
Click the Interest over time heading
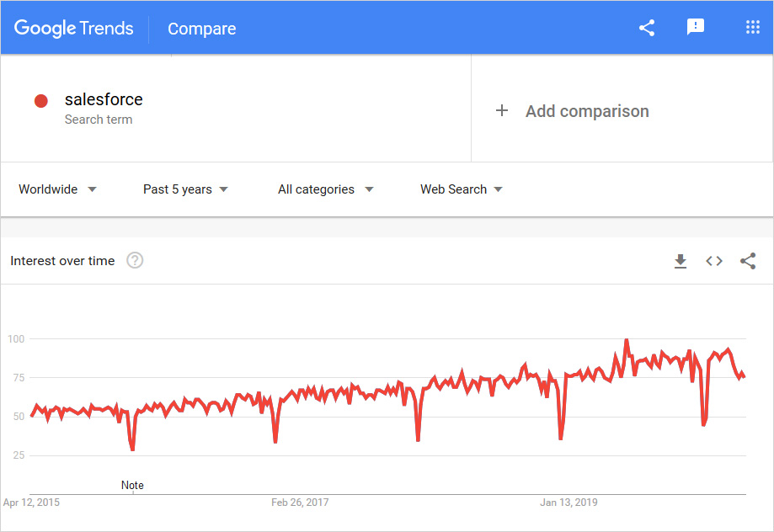pos(62,261)
